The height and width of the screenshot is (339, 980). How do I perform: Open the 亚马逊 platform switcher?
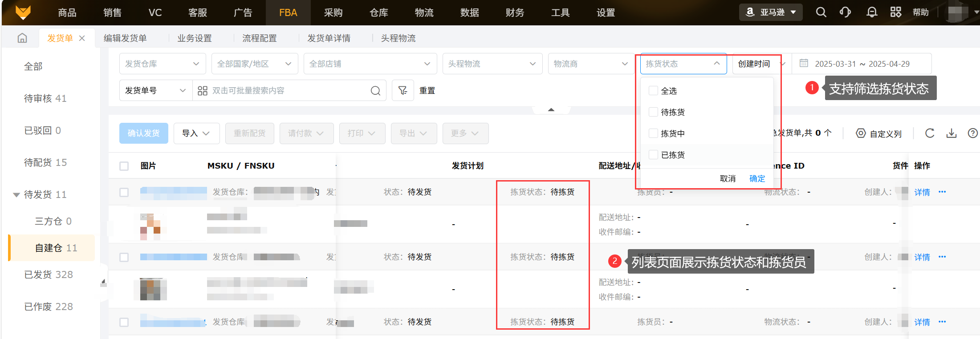pyautogui.click(x=771, y=12)
